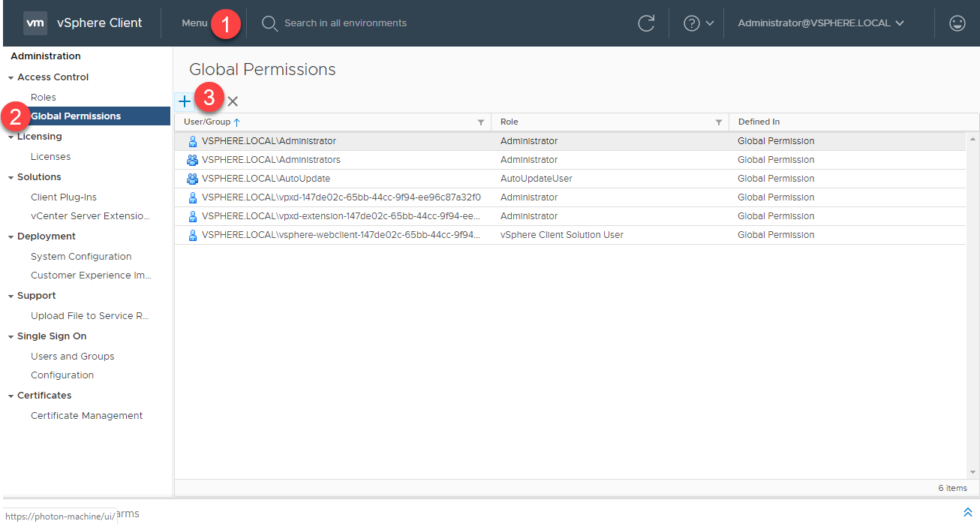Open the Menu in the top bar
980x524 pixels.
[x=194, y=23]
